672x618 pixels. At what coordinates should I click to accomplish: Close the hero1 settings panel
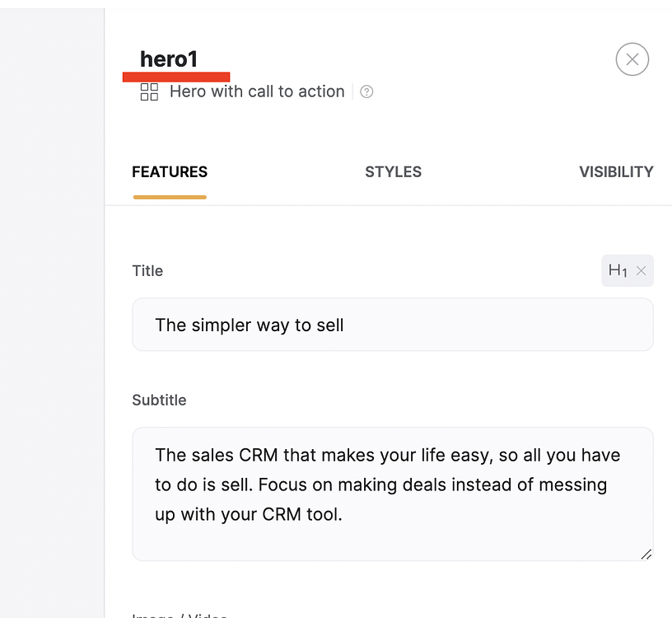632,59
